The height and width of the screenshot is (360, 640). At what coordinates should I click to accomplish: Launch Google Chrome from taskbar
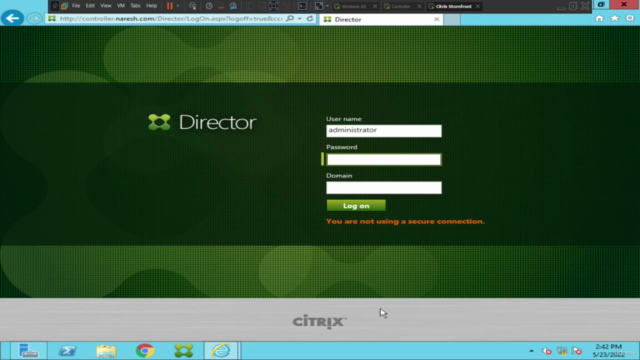click(x=145, y=351)
